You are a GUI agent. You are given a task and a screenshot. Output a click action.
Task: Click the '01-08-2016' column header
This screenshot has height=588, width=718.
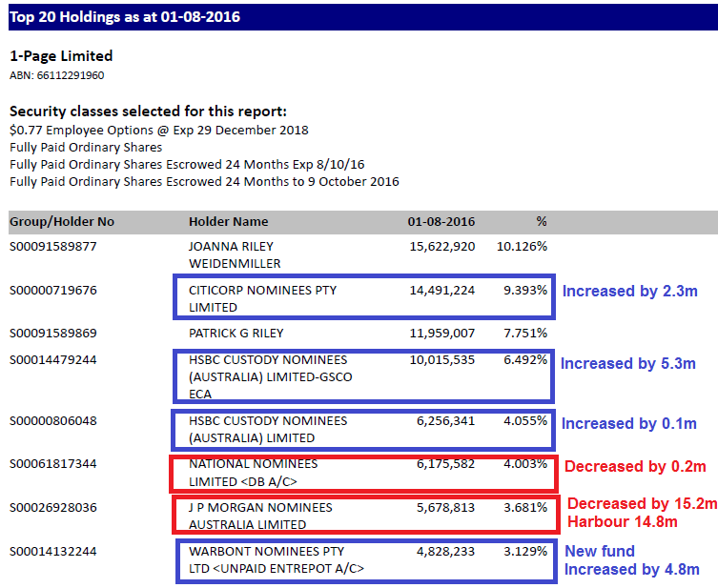[x=441, y=222]
